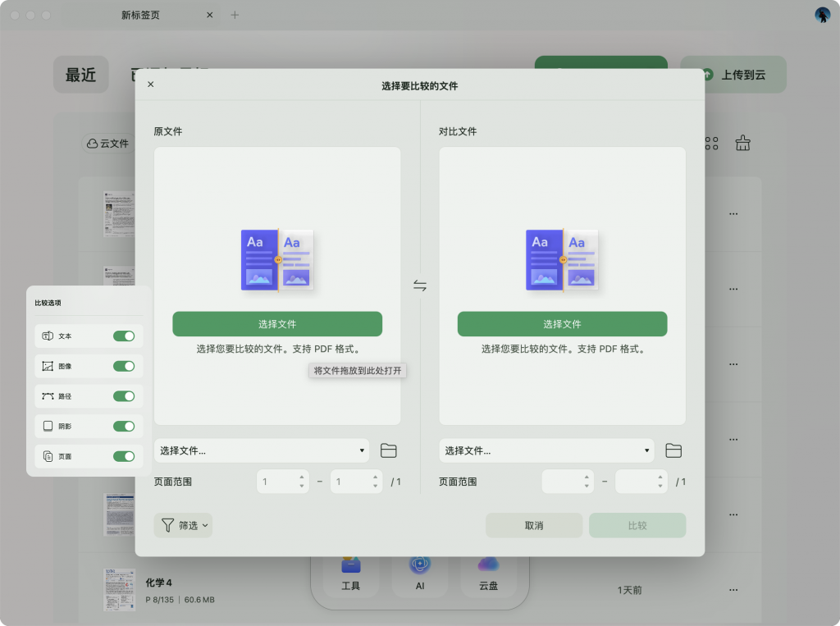
Task: Expand the 筛选 filter dropdown
Action: (183, 525)
